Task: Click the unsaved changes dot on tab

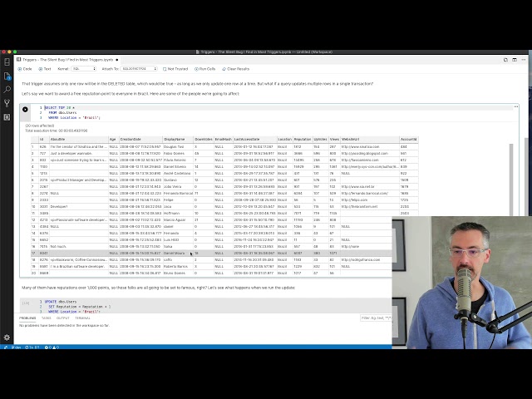Action: point(117,60)
